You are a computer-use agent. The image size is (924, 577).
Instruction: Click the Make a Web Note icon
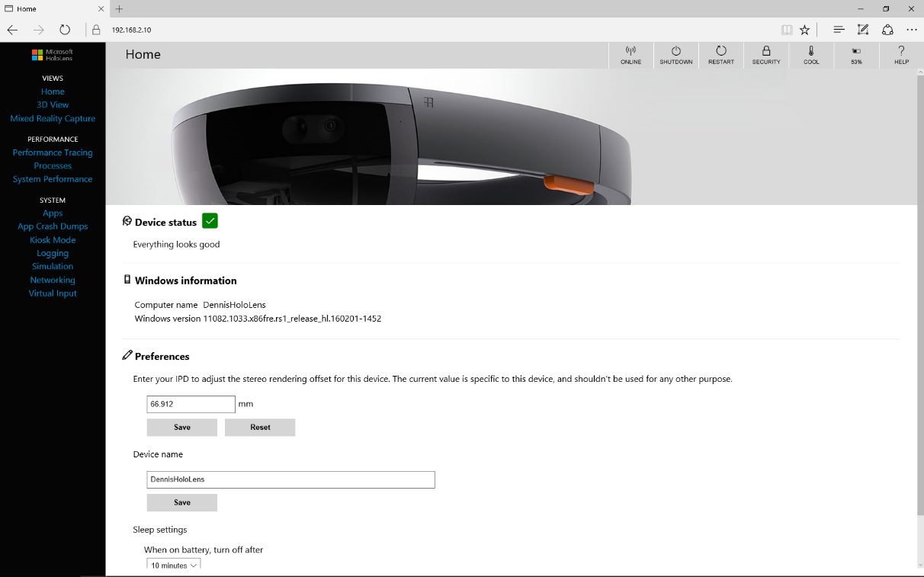[x=863, y=30]
